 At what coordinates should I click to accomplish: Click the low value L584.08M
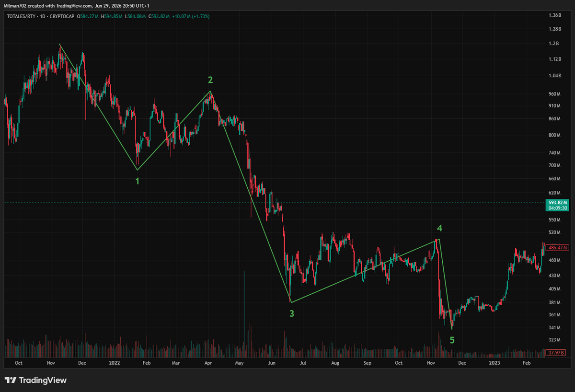coord(136,16)
